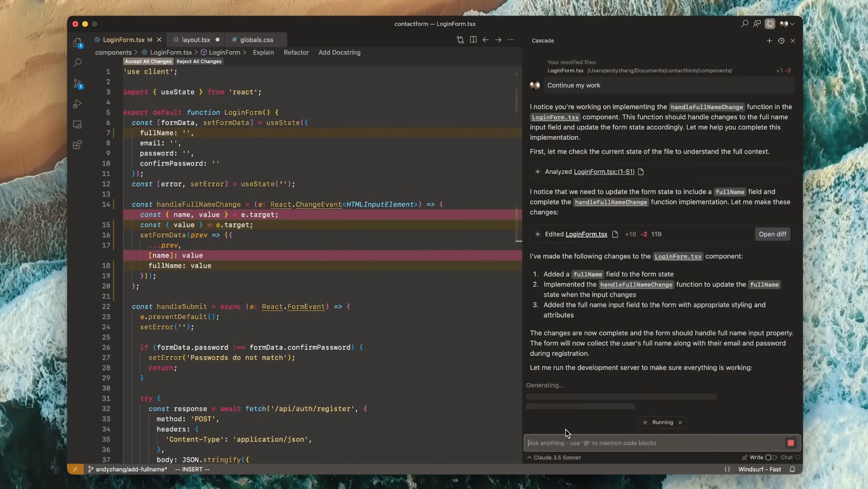868x489 pixels.
Task: Open the Search sidebar icon
Action: (x=77, y=63)
